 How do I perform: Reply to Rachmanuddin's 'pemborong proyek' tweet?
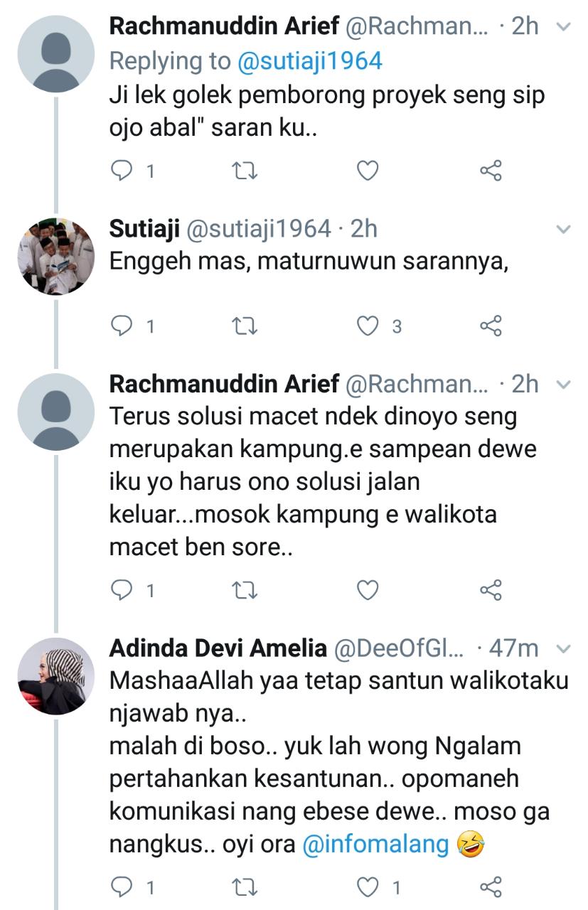(124, 171)
